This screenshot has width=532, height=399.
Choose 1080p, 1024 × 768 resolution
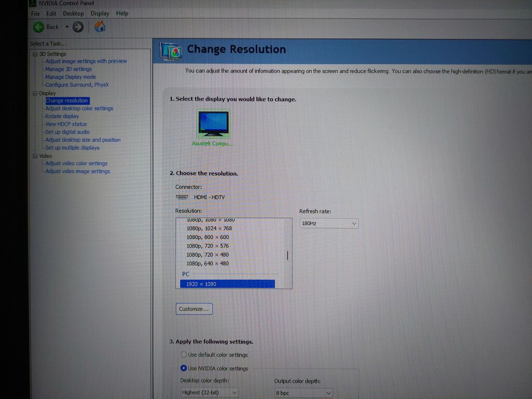coord(209,229)
